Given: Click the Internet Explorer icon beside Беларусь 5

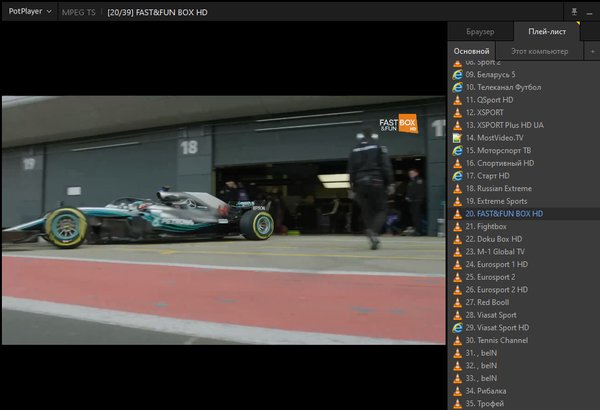Looking at the screenshot, I should 457,75.
